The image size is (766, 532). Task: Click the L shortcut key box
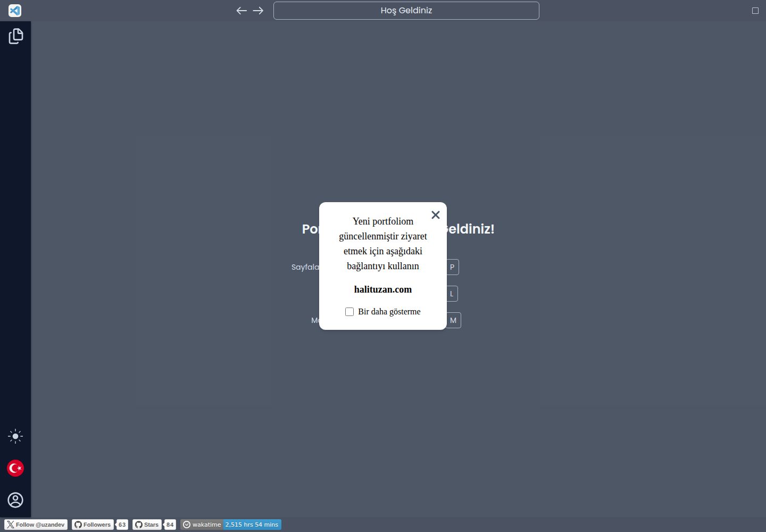(452, 294)
